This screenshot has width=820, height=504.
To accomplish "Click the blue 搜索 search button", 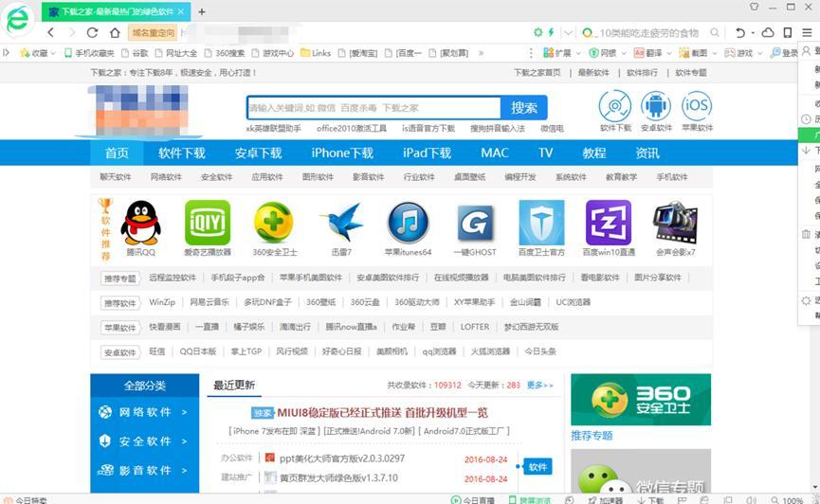I will tap(524, 108).
